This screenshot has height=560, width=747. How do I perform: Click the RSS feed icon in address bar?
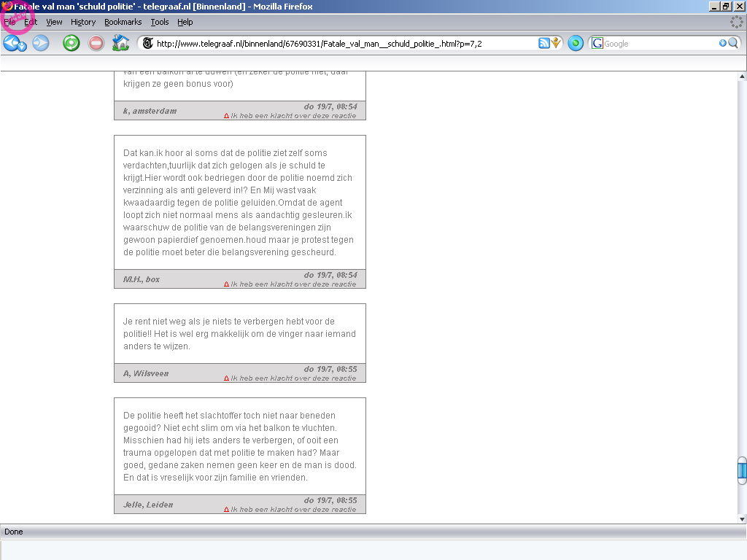point(543,43)
